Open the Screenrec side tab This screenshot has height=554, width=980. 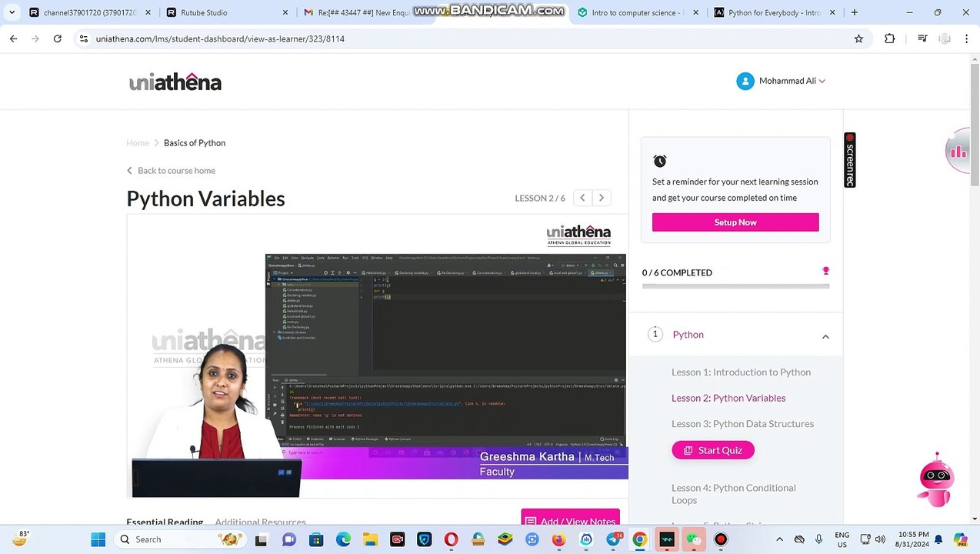pos(849,160)
